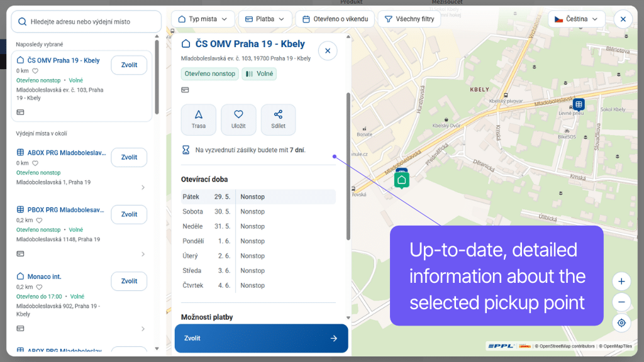Select the Čtvrtek 4. 6. opening row
Image resolution: width=644 pixels, height=362 pixels.
(258, 285)
